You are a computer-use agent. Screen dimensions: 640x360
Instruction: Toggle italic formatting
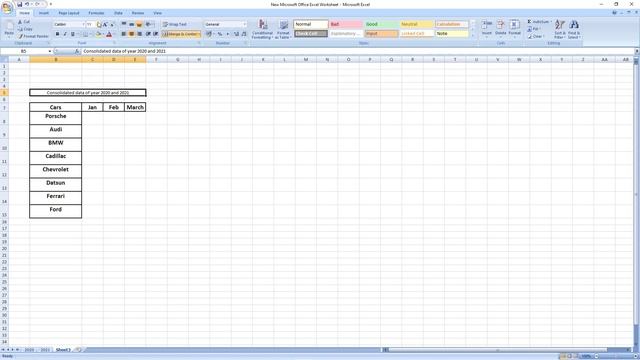tap(64, 34)
